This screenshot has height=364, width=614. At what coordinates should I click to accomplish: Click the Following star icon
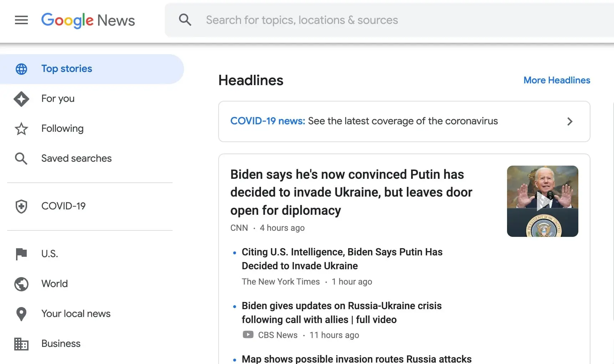(x=21, y=129)
